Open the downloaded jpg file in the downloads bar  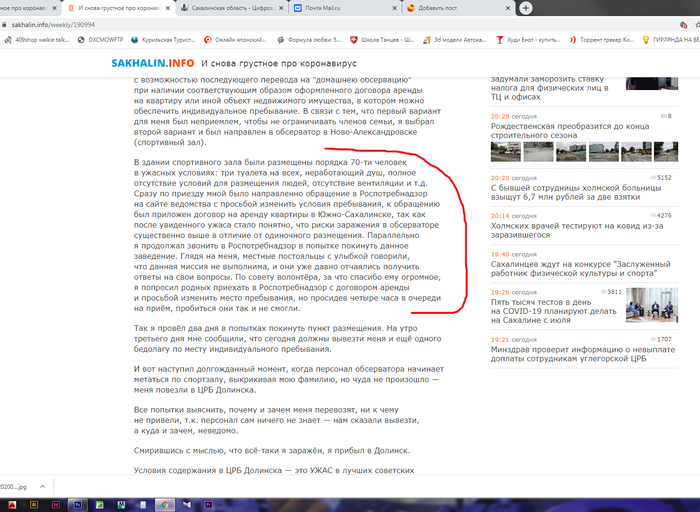tap(20, 489)
